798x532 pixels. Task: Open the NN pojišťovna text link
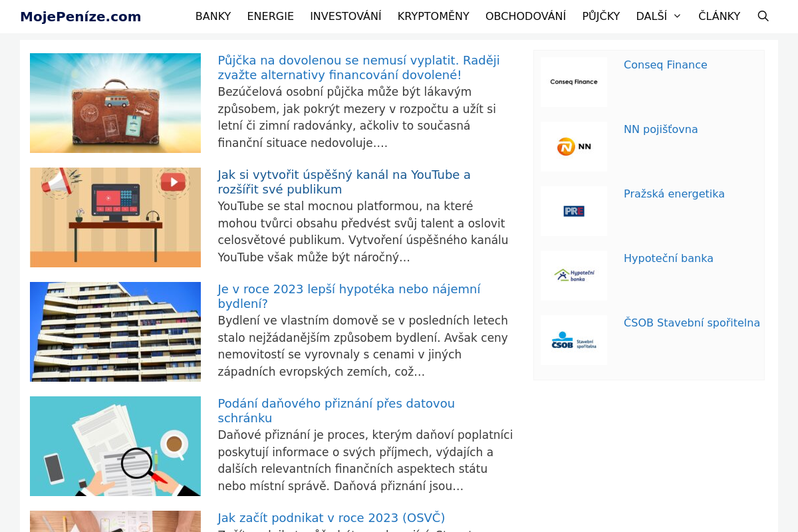click(660, 129)
